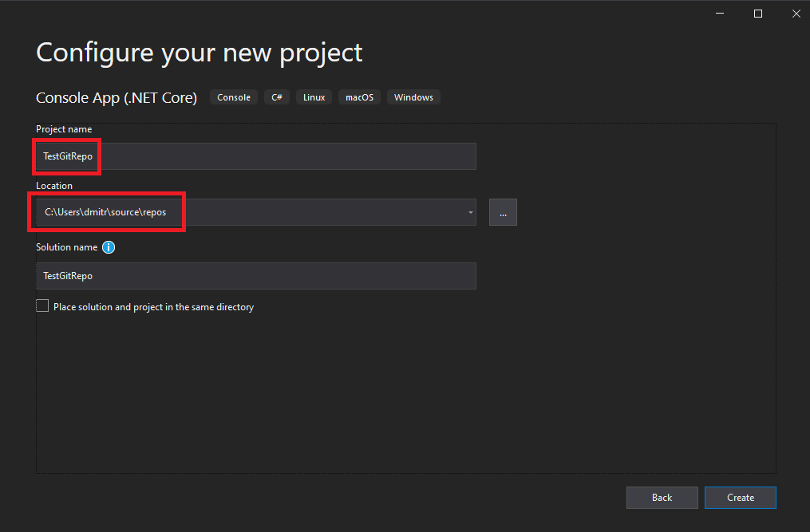Screen dimensions: 810x532
Task: Expand the Location dropdown arrow
Action: tap(470, 213)
